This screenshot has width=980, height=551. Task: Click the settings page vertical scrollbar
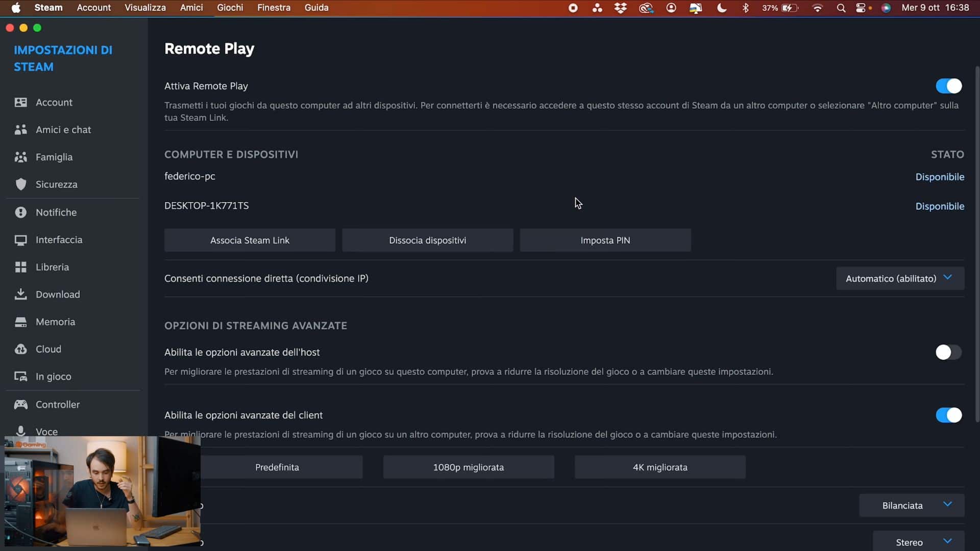click(x=977, y=244)
